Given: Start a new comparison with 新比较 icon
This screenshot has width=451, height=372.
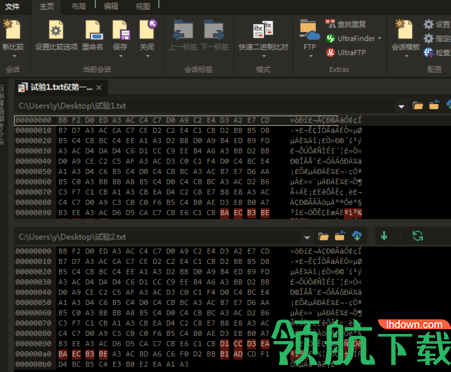Looking at the screenshot, I should (12, 30).
